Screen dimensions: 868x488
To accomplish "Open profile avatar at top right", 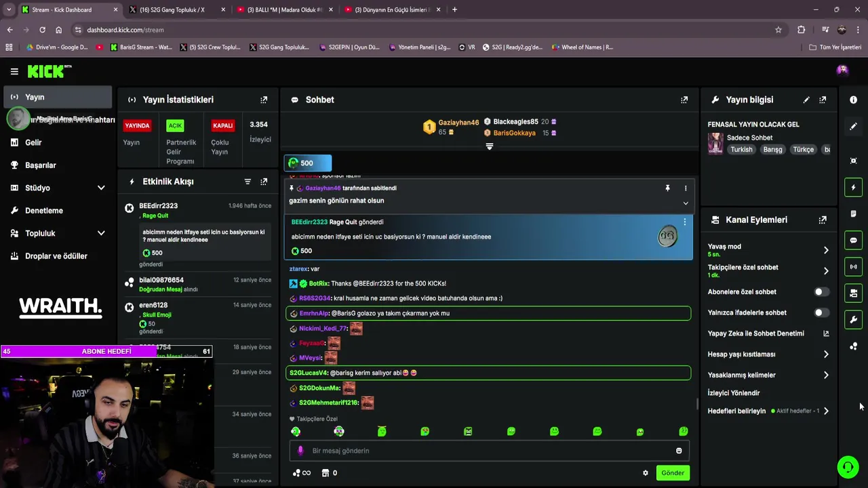I will 842,70.
